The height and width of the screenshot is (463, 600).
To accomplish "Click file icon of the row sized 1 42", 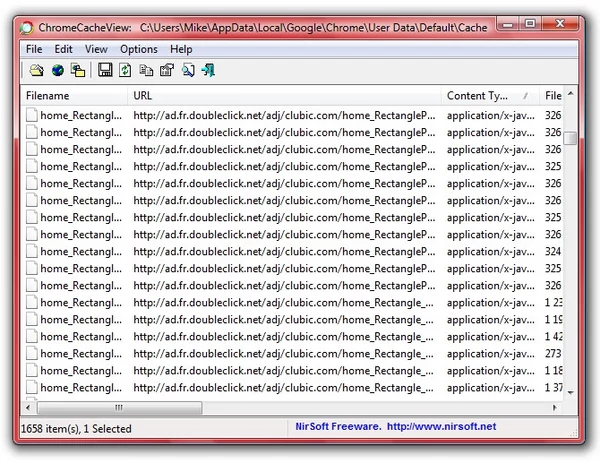I will pyautogui.click(x=32, y=337).
